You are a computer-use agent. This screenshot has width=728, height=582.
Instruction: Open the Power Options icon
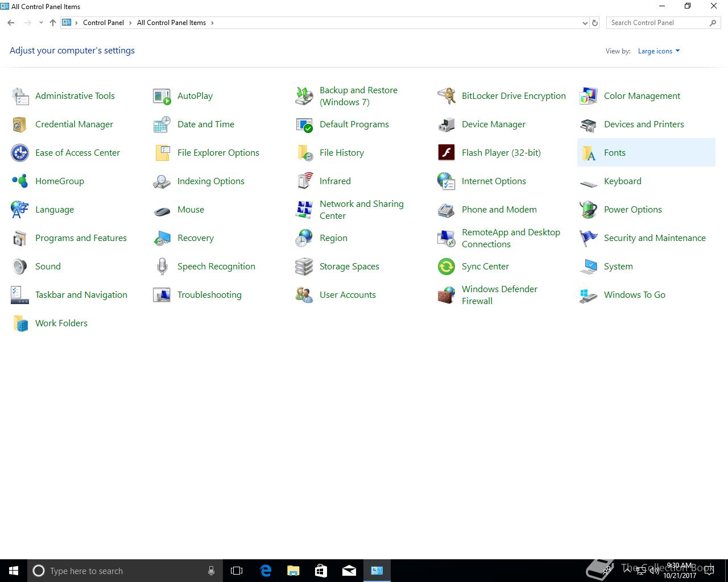pyautogui.click(x=589, y=210)
